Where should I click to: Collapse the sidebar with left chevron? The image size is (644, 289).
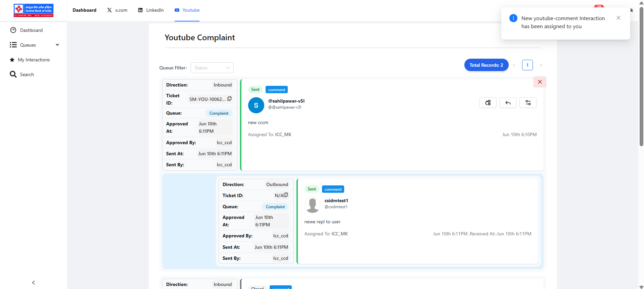coord(34,283)
